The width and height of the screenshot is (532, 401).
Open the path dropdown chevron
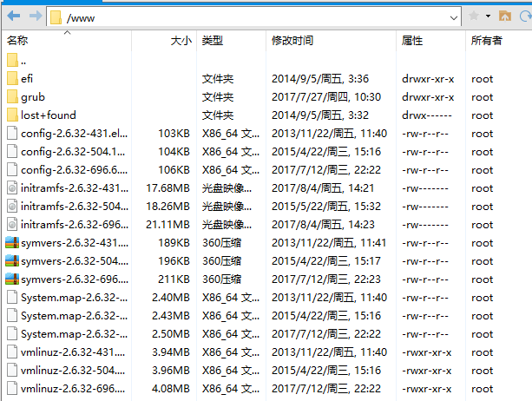[454, 17]
